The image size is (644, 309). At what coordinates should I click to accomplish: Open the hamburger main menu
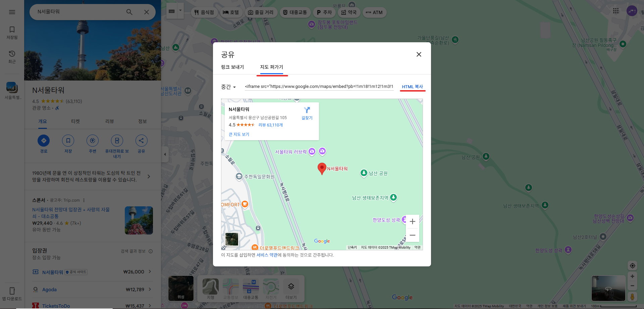[12, 12]
